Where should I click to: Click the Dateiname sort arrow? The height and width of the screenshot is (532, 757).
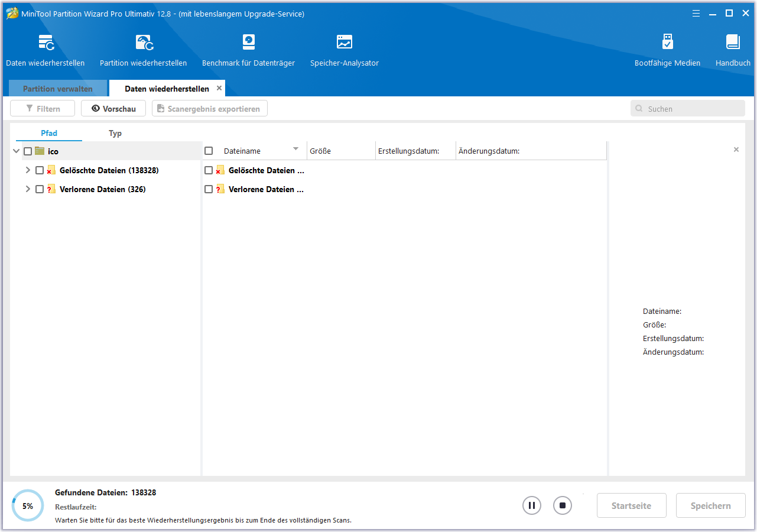tap(296, 149)
